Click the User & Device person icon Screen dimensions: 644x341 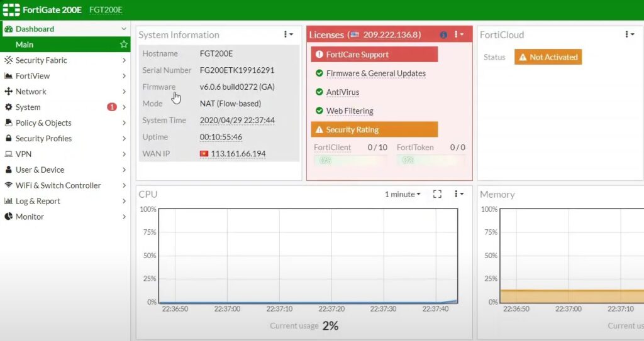[8, 170]
